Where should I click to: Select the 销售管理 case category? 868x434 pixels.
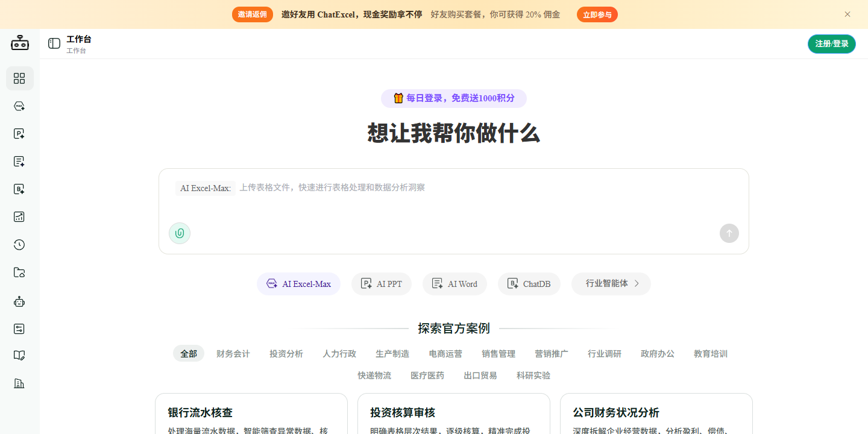point(498,354)
